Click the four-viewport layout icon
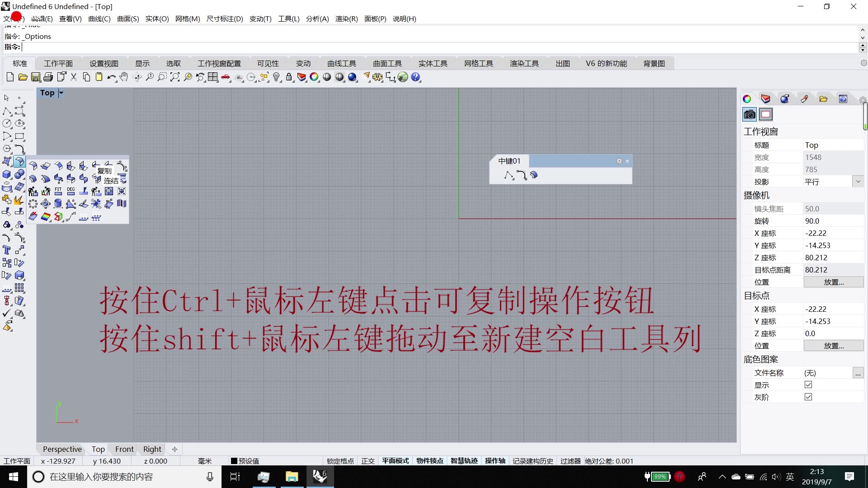Image resolution: width=868 pixels, height=488 pixels. [213, 77]
